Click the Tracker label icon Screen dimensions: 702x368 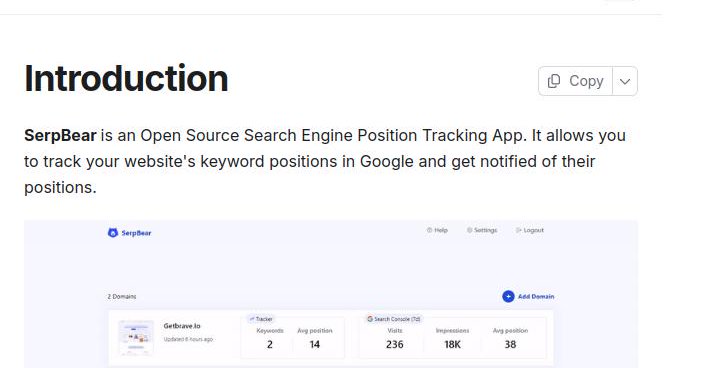252,319
